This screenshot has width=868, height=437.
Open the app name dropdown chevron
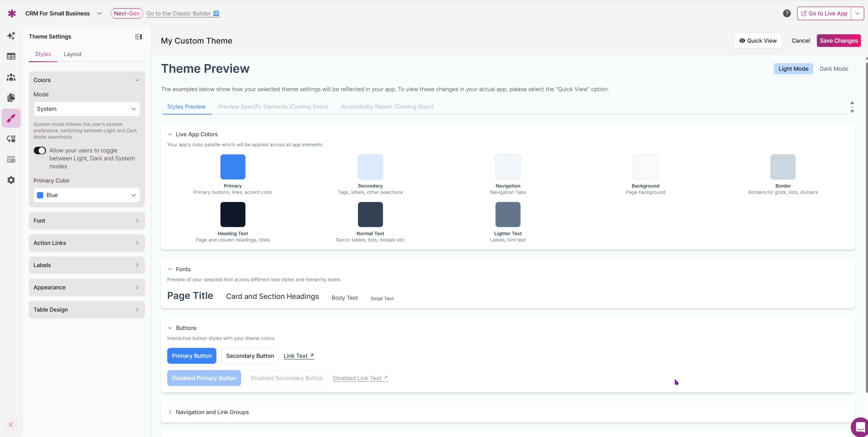(99, 13)
